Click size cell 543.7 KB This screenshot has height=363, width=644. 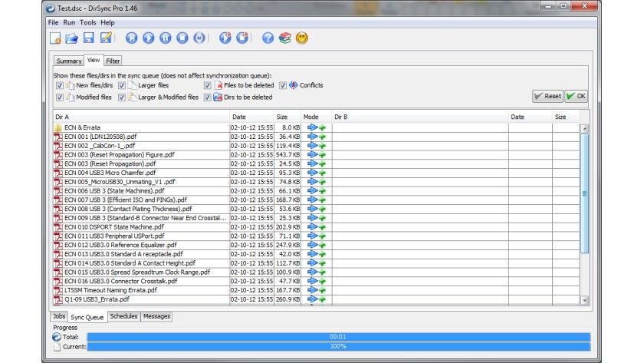point(287,154)
